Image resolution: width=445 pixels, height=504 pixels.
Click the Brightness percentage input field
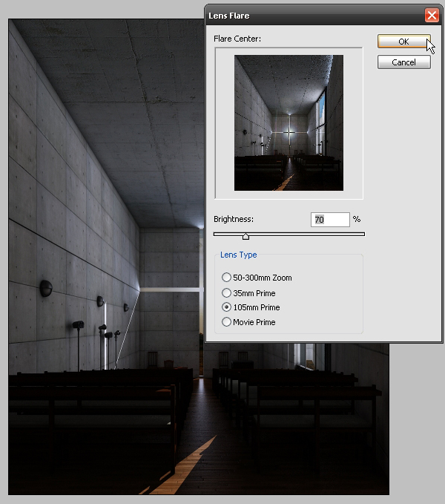coord(330,220)
